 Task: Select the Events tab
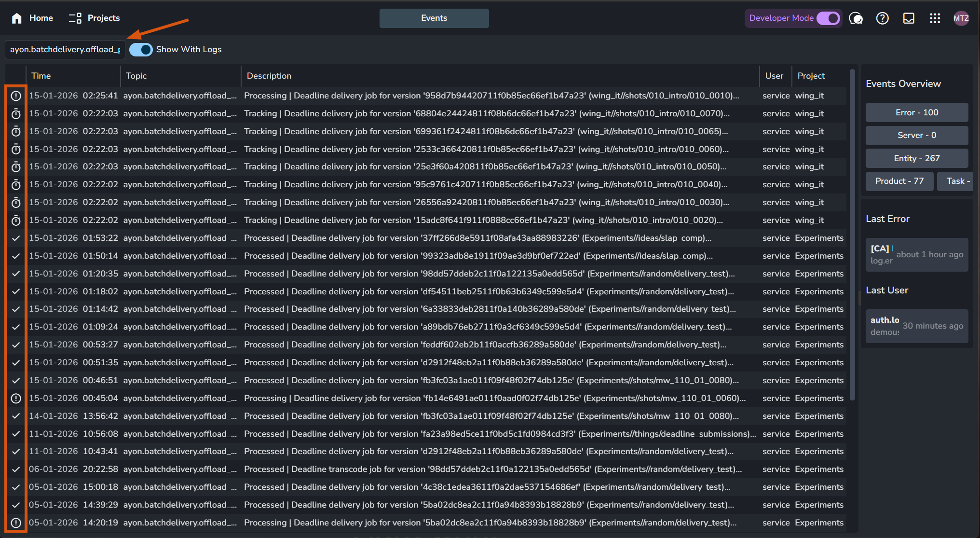tap(434, 18)
